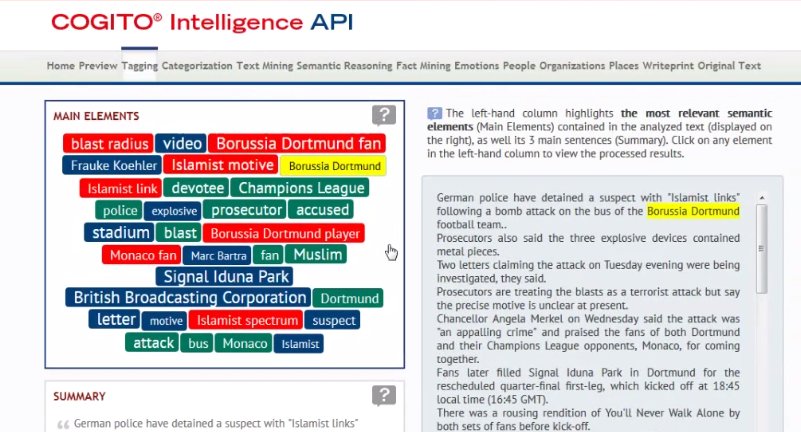This screenshot has height=432, width=801.
Task: Click the 'blast' tag
Action: pyautogui.click(x=179, y=233)
